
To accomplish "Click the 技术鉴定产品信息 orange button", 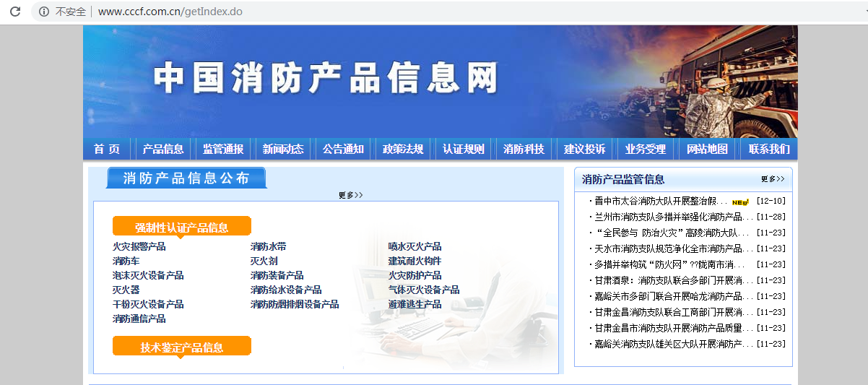I will 182,347.
